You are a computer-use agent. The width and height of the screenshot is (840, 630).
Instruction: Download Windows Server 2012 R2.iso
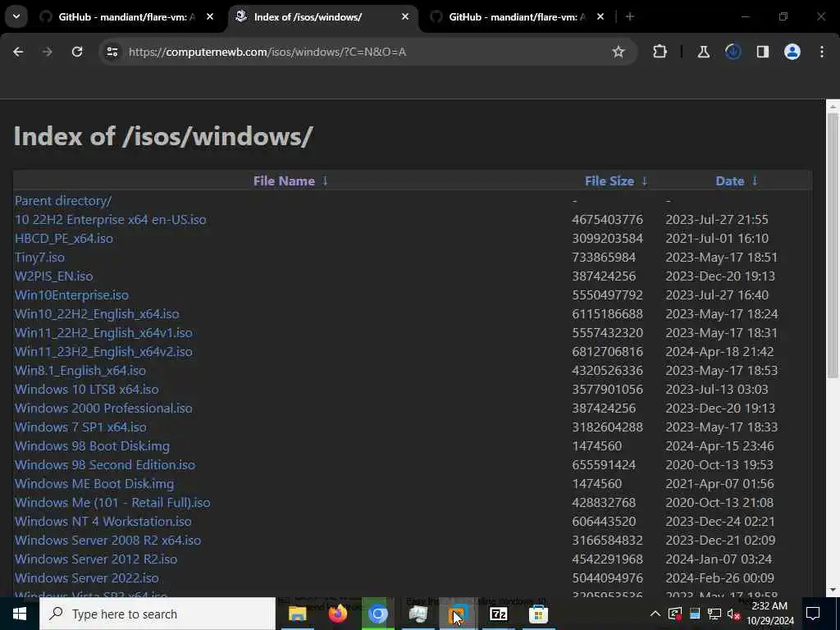96,559
